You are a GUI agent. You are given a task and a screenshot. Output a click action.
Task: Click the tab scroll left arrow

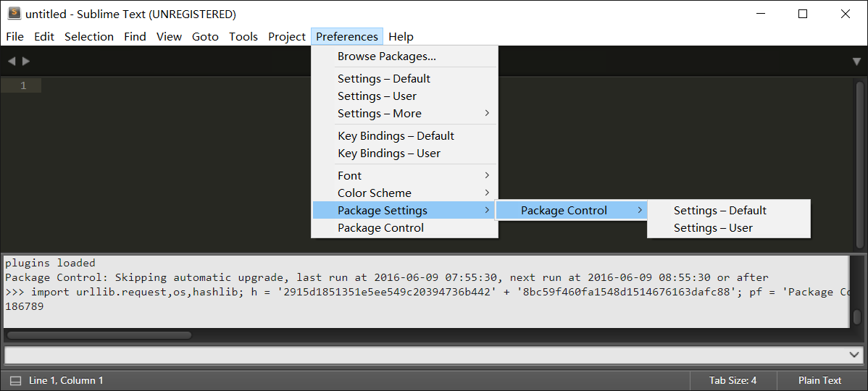[11, 62]
